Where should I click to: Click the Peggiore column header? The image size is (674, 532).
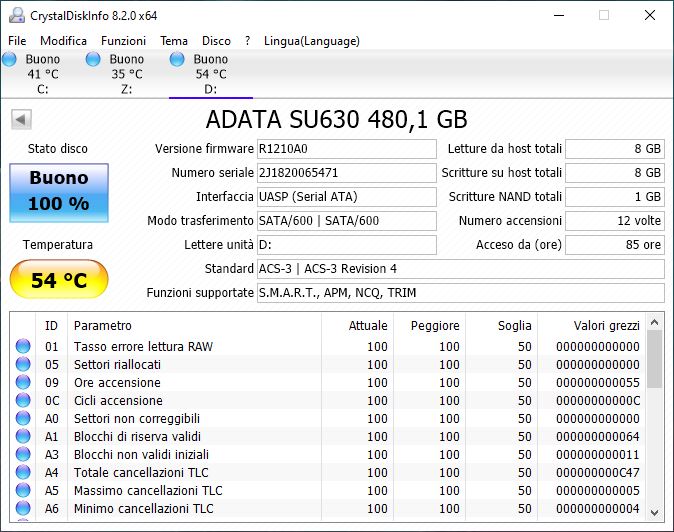pyautogui.click(x=429, y=326)
